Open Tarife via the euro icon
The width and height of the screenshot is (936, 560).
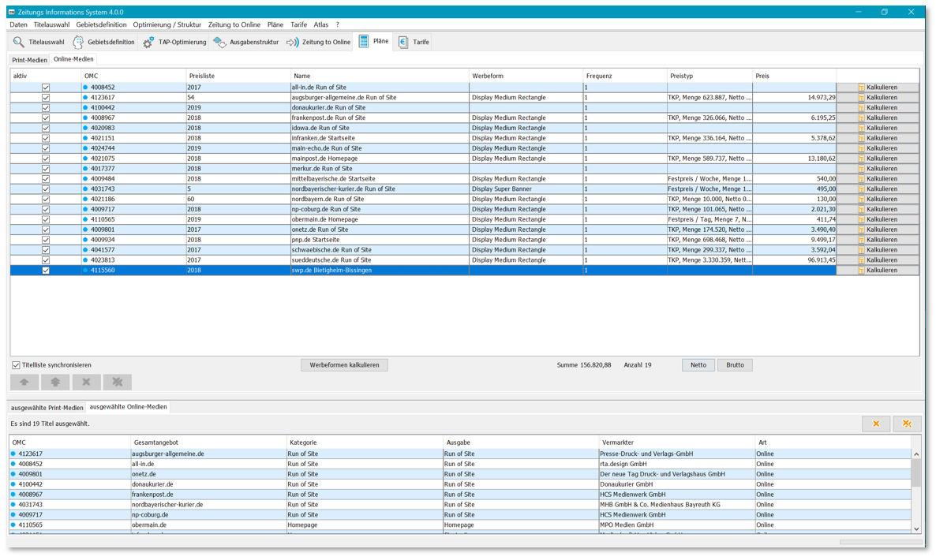(x=403, y=43)
